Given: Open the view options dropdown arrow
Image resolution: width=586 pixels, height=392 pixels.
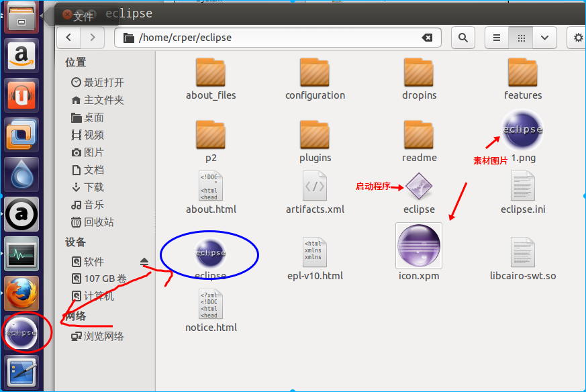Looking at the screenshot, I should point(545,38).
